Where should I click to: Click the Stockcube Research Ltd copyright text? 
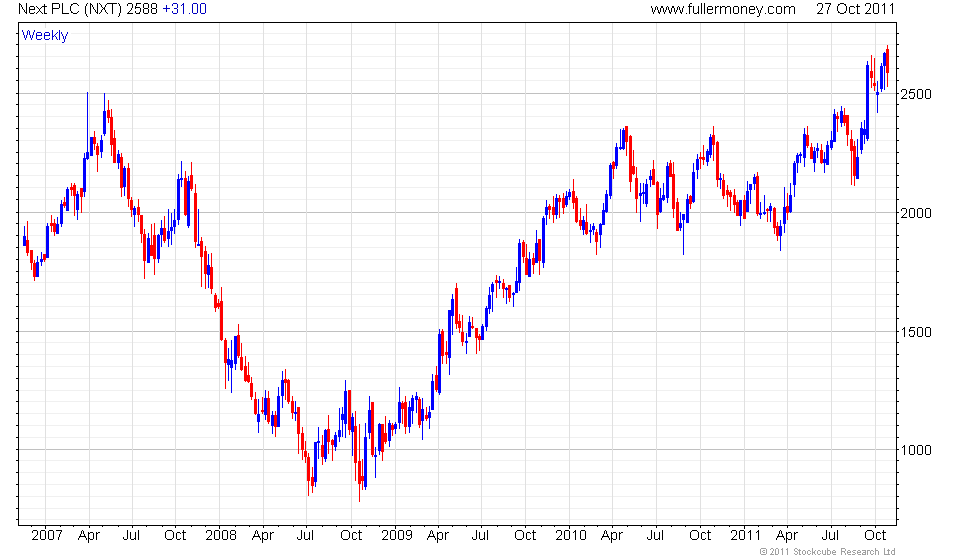coord(828,552)
